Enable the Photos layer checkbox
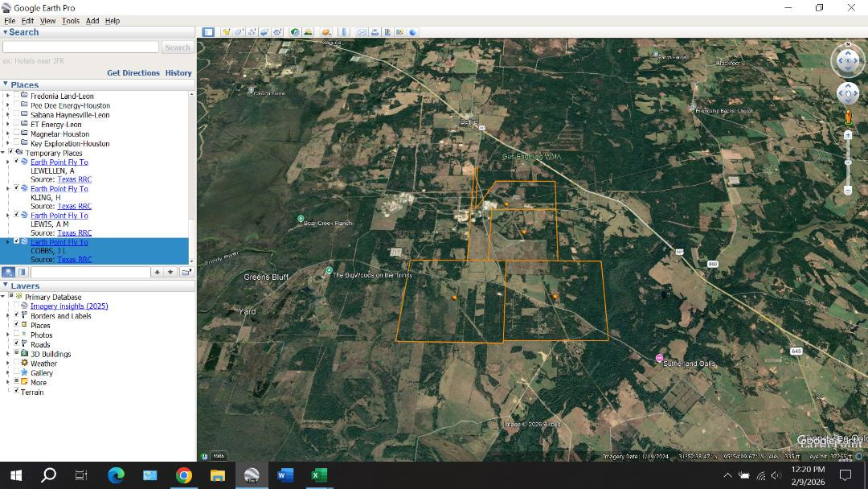This screenshot has width=868, height=489. [17, 335]
